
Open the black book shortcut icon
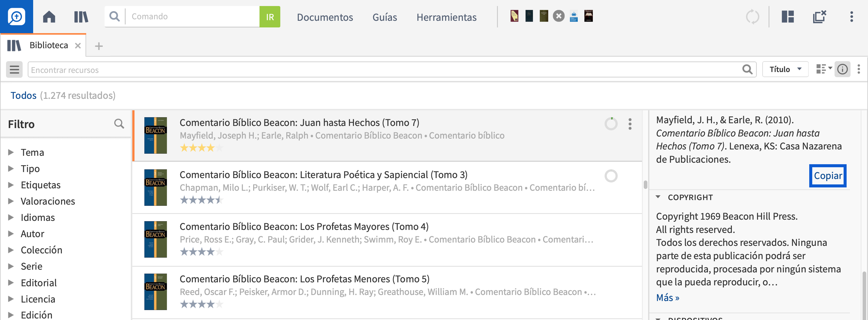point(588,16)
